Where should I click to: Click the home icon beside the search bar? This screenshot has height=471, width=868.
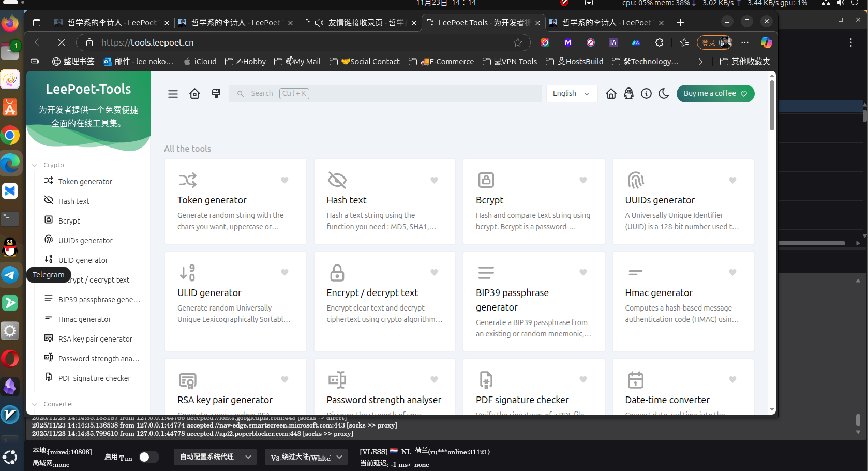194,94
